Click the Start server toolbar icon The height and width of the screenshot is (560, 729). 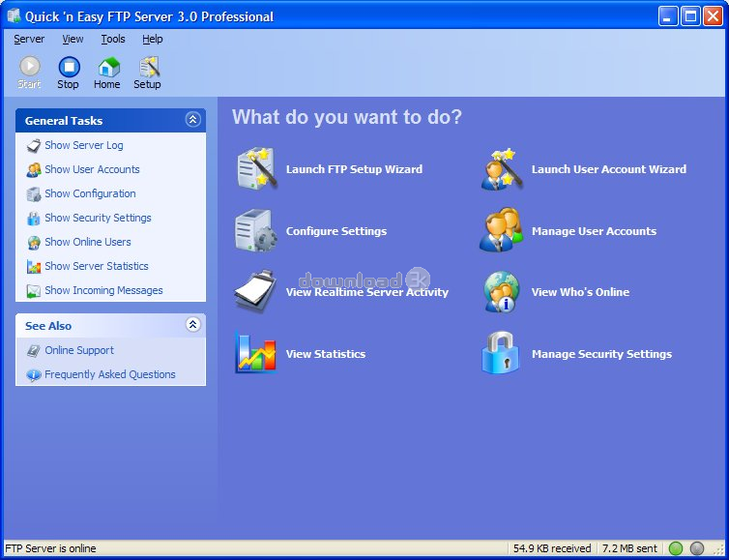30,67
